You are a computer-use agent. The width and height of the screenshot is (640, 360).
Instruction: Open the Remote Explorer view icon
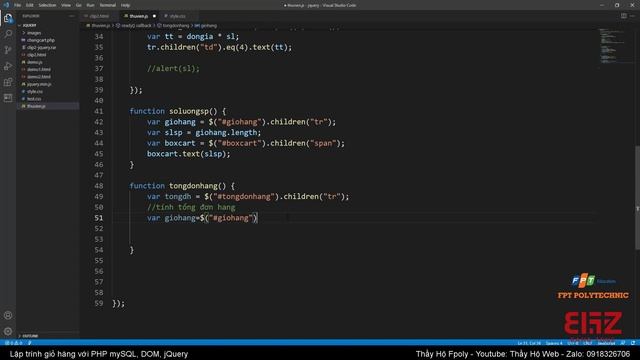pos(8,98)
